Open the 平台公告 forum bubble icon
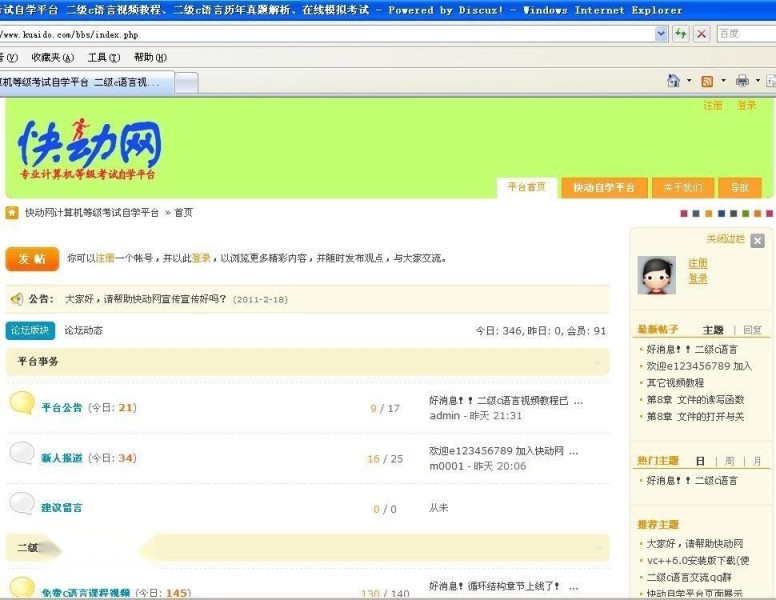Image resolution: width=776 pixels, height=600 pixels. pyautogui.click(x=22, y=403)
